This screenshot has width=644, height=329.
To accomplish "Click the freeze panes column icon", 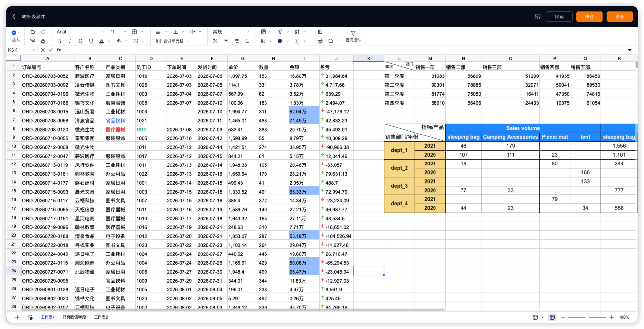I will [x=280, y=41].
